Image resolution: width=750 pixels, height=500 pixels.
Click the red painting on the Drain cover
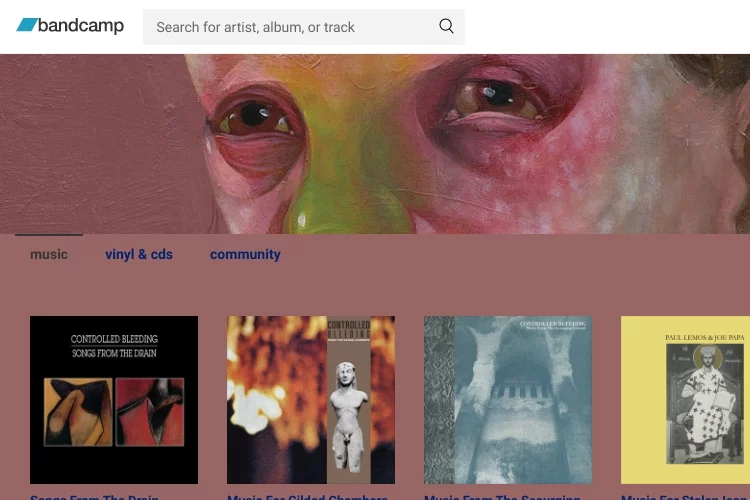coord(150,411)
